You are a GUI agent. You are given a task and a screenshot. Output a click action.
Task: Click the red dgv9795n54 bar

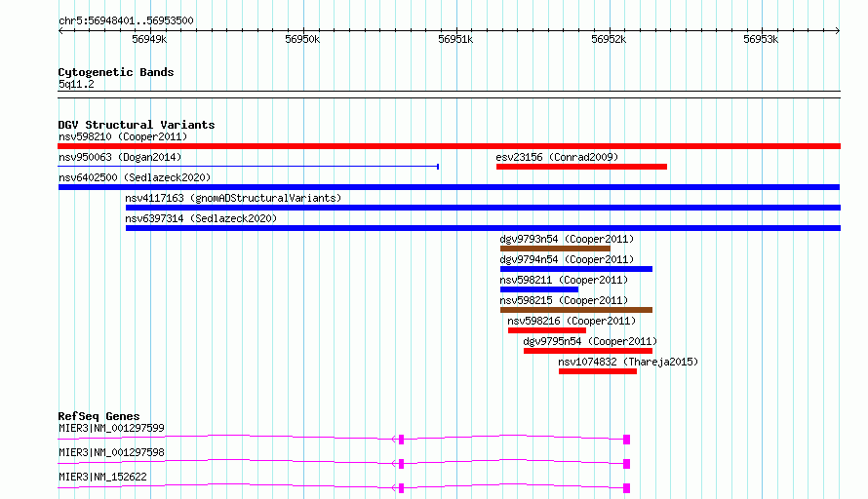[588, 351]
